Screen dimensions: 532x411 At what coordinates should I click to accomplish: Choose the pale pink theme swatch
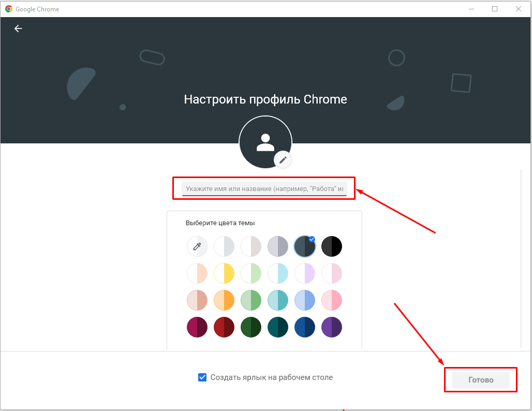[x=332, y=273]
